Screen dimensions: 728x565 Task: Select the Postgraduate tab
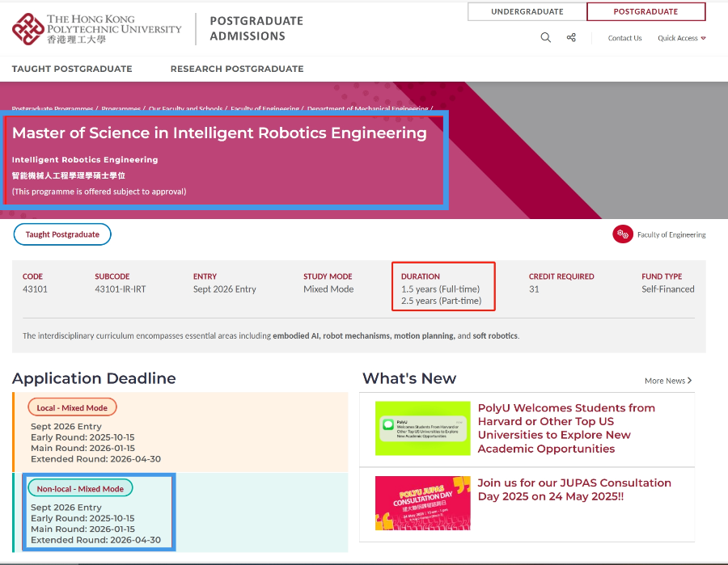645,11
